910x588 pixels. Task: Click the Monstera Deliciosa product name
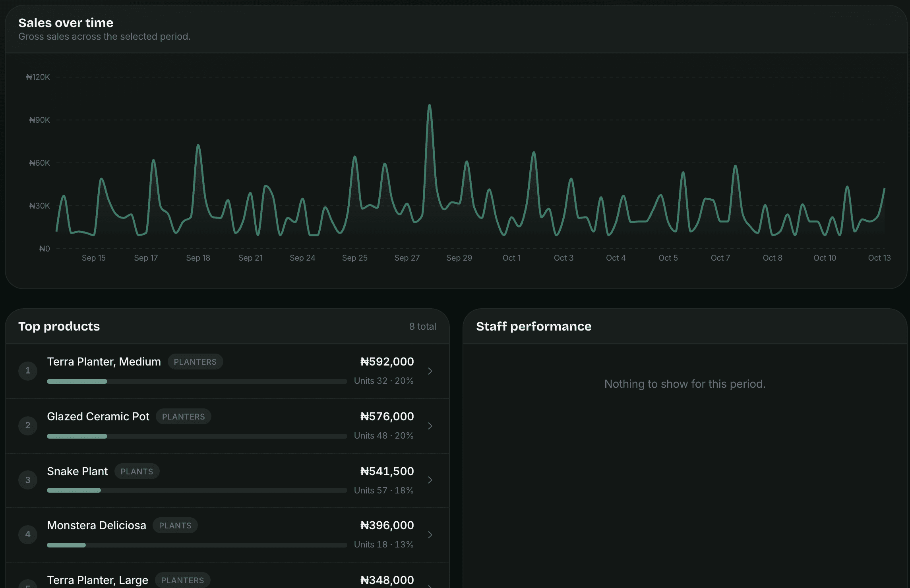(97, 525)
